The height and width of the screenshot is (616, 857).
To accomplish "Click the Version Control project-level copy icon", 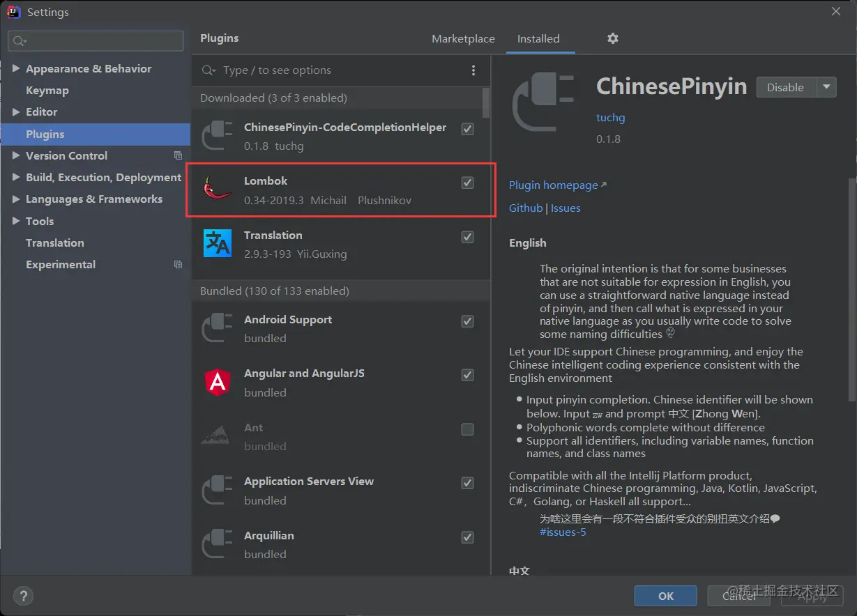I will [178, 155].
